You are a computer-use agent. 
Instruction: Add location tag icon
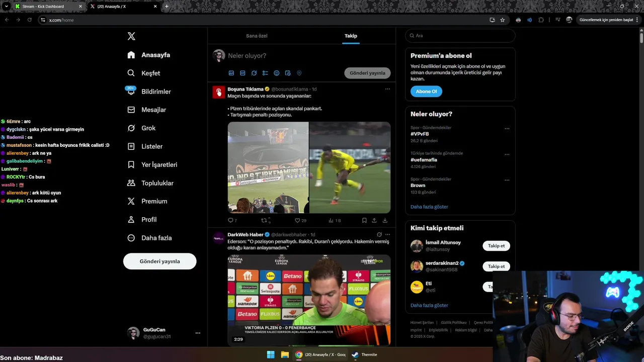(299, 73)
